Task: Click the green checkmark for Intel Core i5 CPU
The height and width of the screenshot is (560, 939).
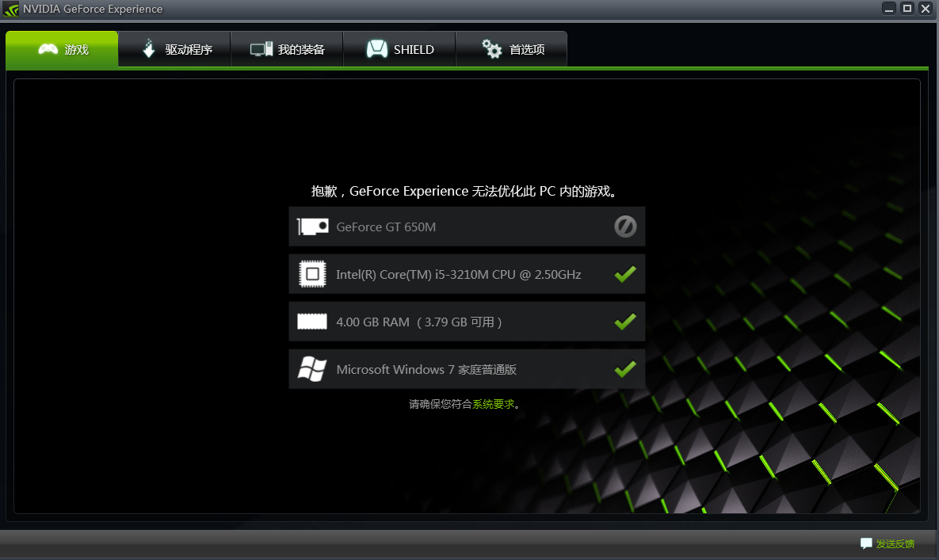Action: point(625,274)
